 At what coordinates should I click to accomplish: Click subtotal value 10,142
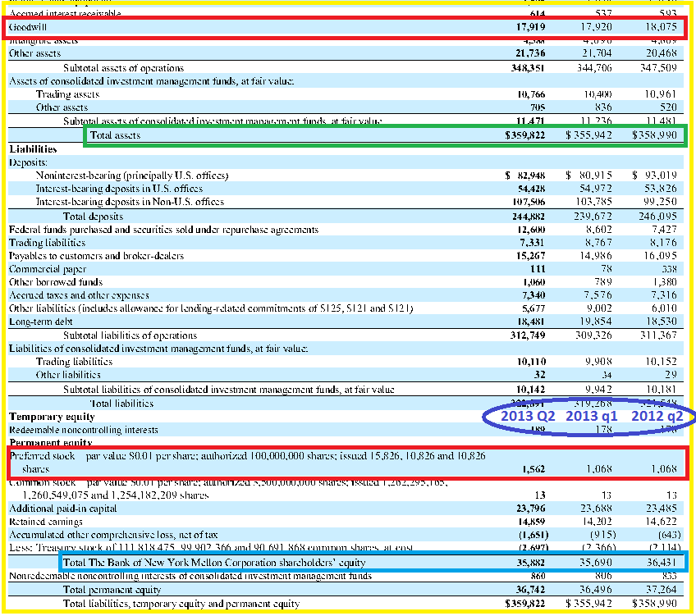click(530, 390)
